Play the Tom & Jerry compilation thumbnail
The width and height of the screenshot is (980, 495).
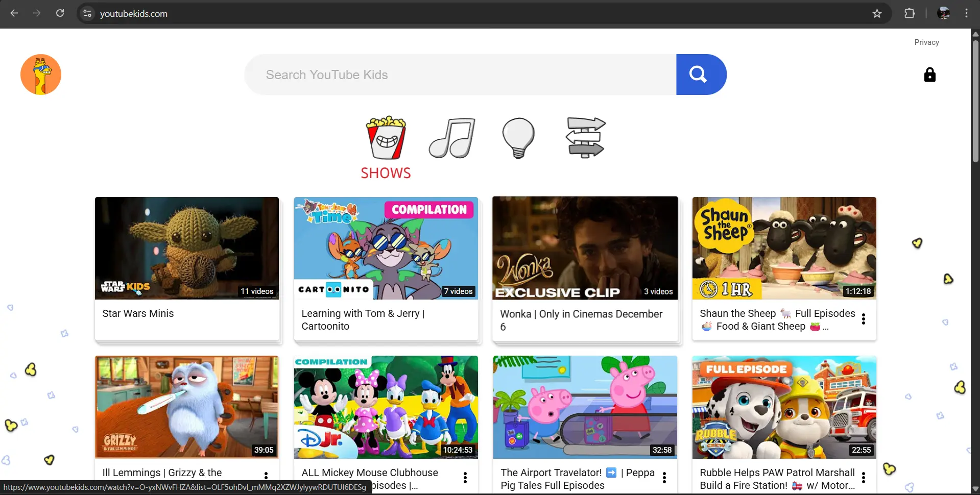click(x=386, y=248)
